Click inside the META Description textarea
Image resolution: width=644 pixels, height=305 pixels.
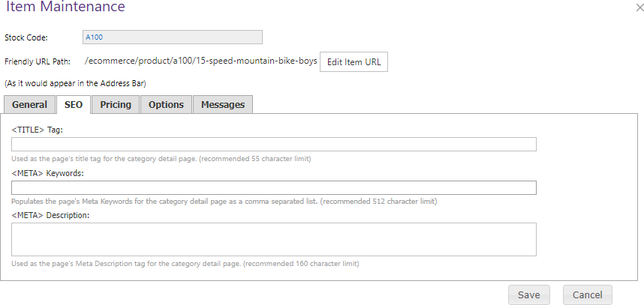click(273, 239)
